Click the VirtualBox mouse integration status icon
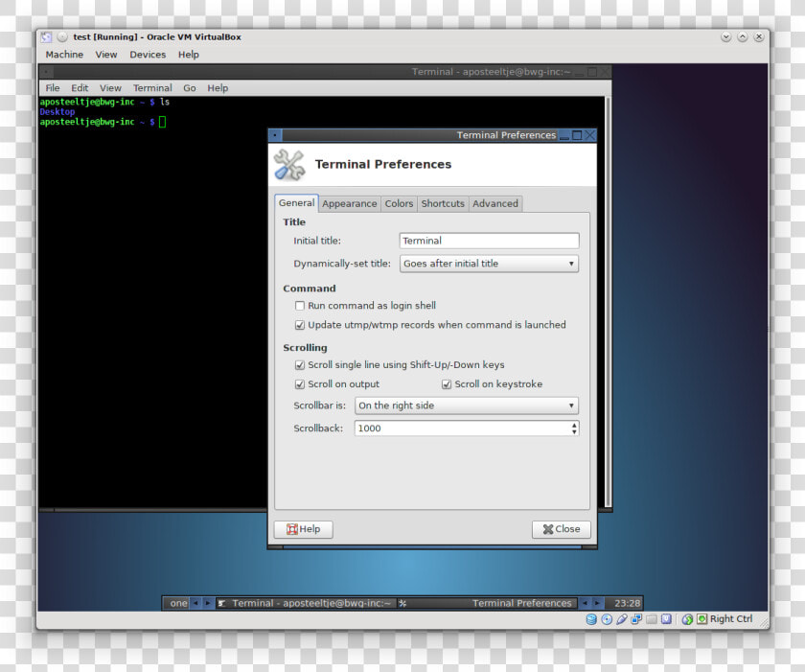Screen dimensions: 805x672 click(x=687, y=619)
